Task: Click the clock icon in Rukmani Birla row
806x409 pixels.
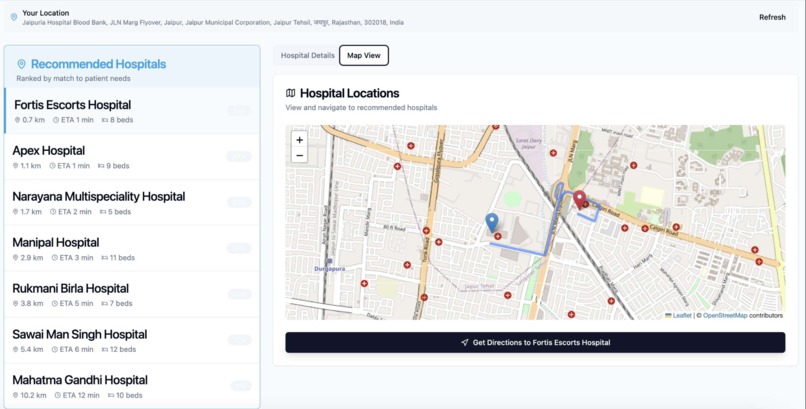Action: pos(54,304)
